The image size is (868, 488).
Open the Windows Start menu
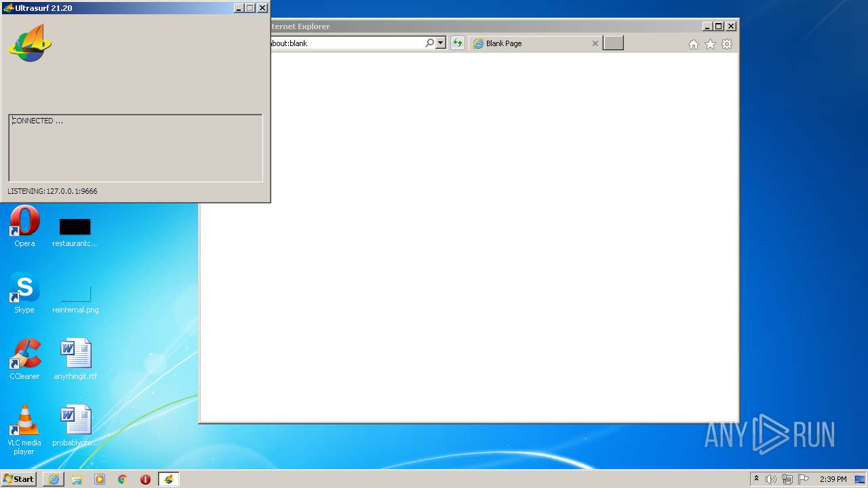coord(19,479)
